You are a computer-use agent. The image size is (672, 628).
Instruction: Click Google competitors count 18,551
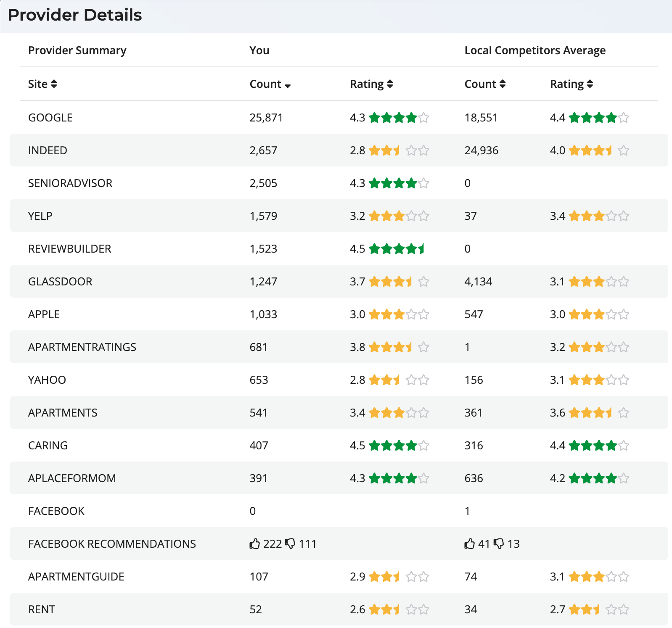pyautogui.click(x=481, y=118)
